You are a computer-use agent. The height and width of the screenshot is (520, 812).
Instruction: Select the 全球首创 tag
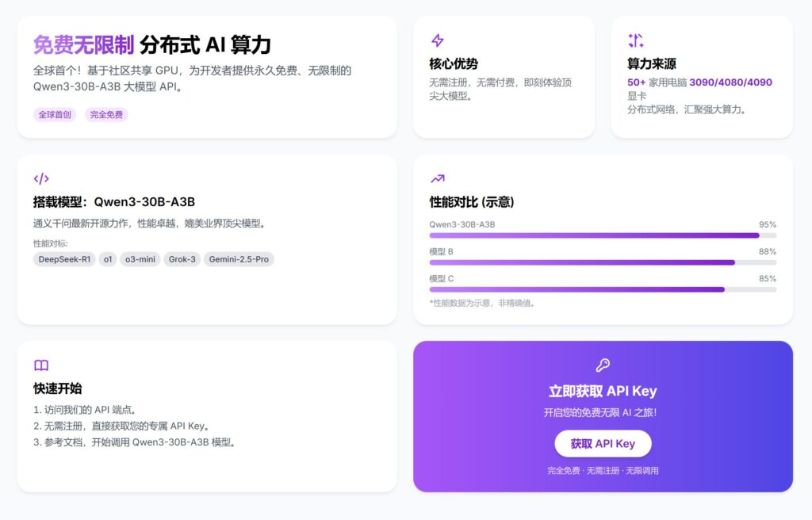[55, 114]
